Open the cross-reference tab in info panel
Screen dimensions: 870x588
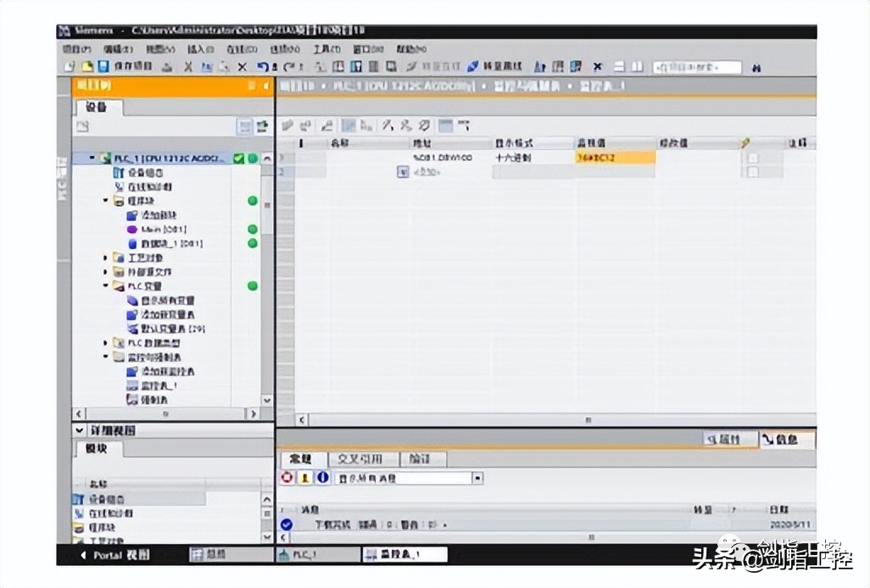pyautogui.click(x=360, y=459)
